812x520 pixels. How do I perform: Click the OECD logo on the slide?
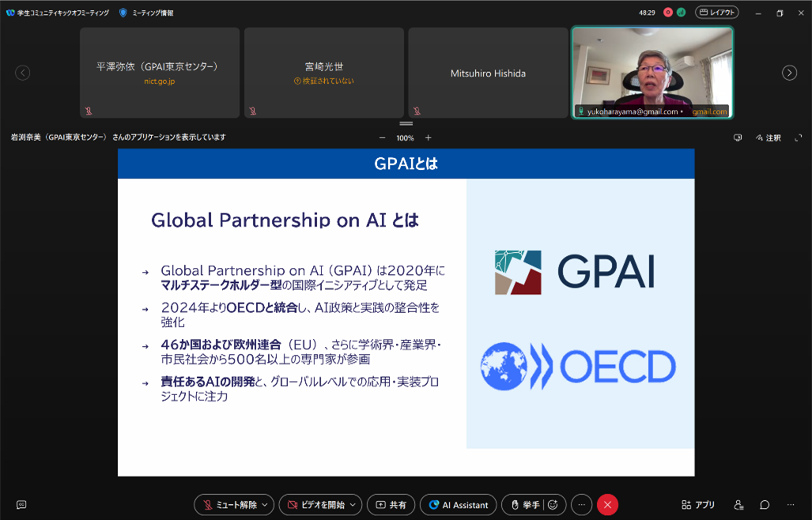pyautogui.click(x=578, y=367)
